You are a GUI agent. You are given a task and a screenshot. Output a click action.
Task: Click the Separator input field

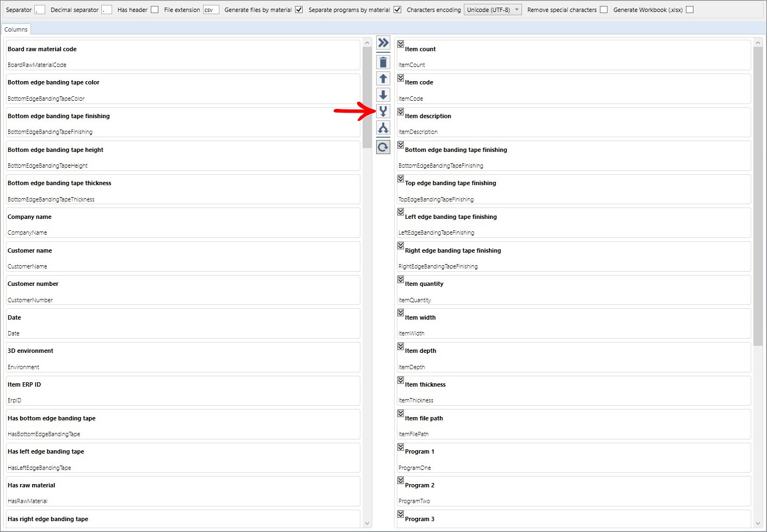click(40, 10)
